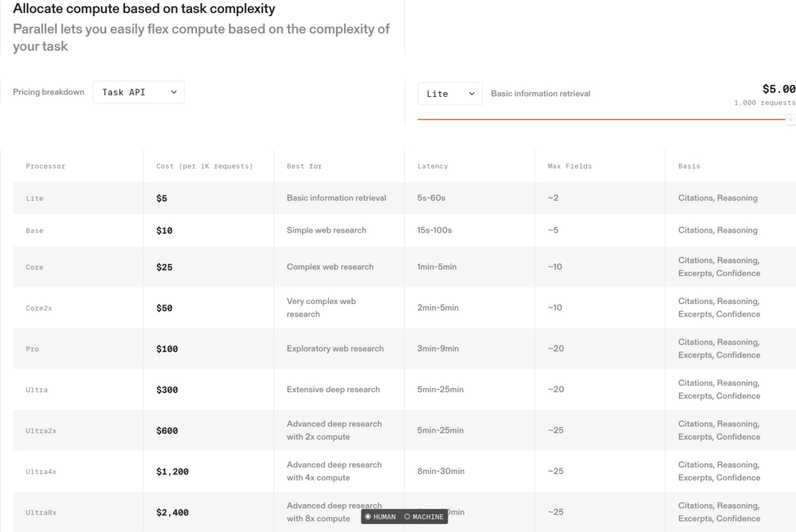Click the $600 cost cell
Image resolution: width=796 pixels, height=532 pixels.
tap(167, 431)
